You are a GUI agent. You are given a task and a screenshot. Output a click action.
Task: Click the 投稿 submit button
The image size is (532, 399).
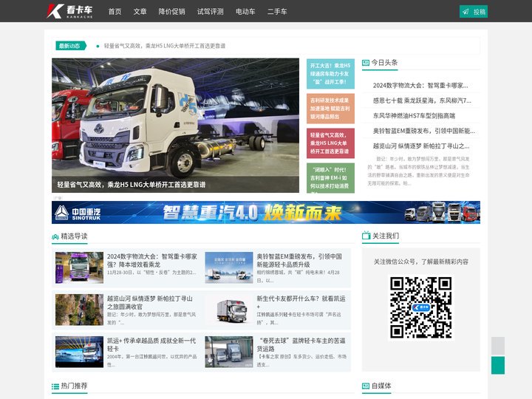tap(474, 12)
